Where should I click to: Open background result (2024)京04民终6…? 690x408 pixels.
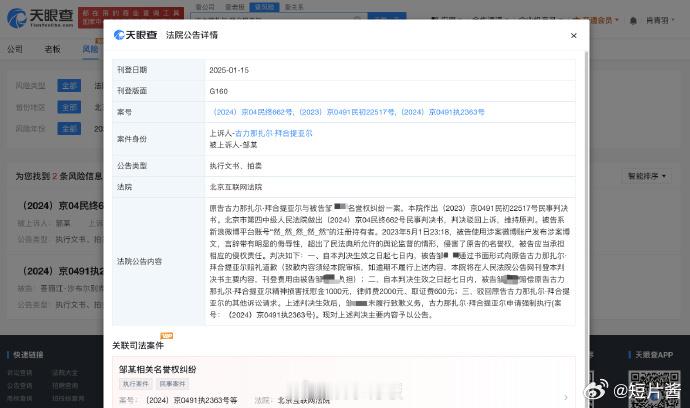(62, 206)
